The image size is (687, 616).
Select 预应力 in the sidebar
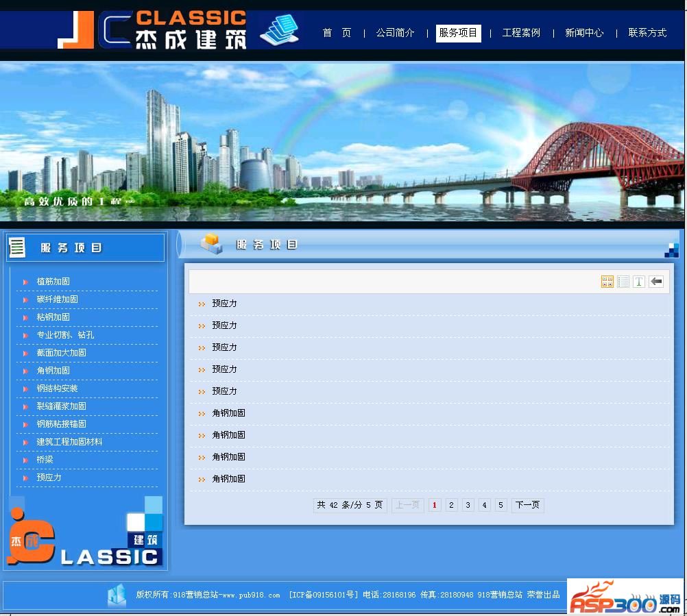(49, 478)
